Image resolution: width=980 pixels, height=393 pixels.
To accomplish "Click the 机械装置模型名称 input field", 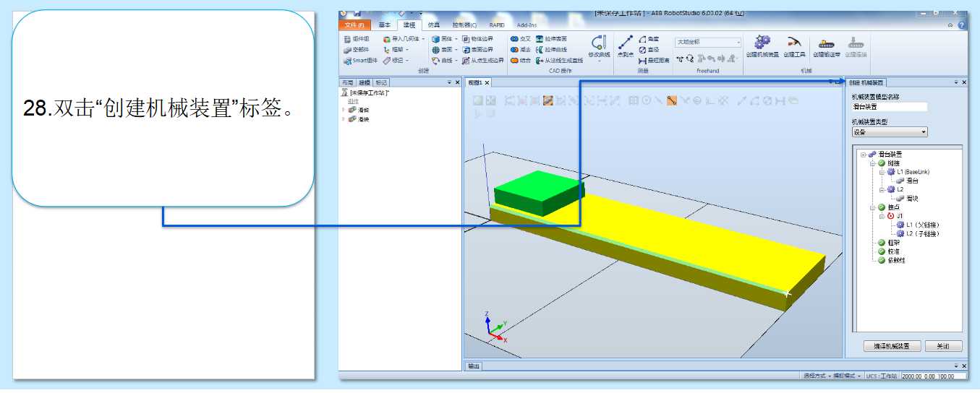I will tap(889, 107).
